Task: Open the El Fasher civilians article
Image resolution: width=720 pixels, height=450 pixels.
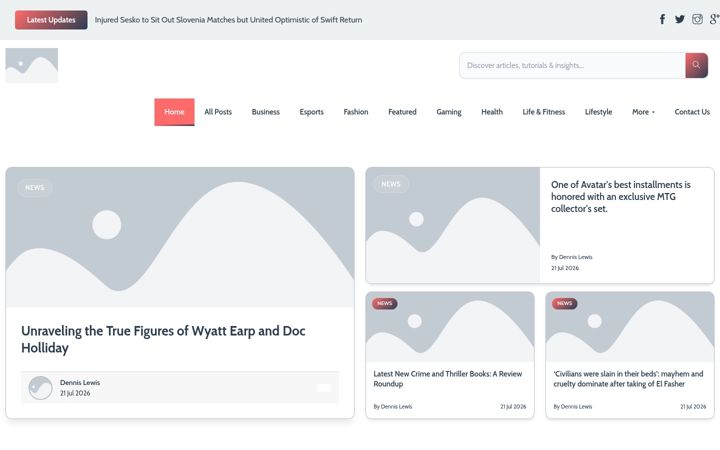Action: (x=628, y=379)
